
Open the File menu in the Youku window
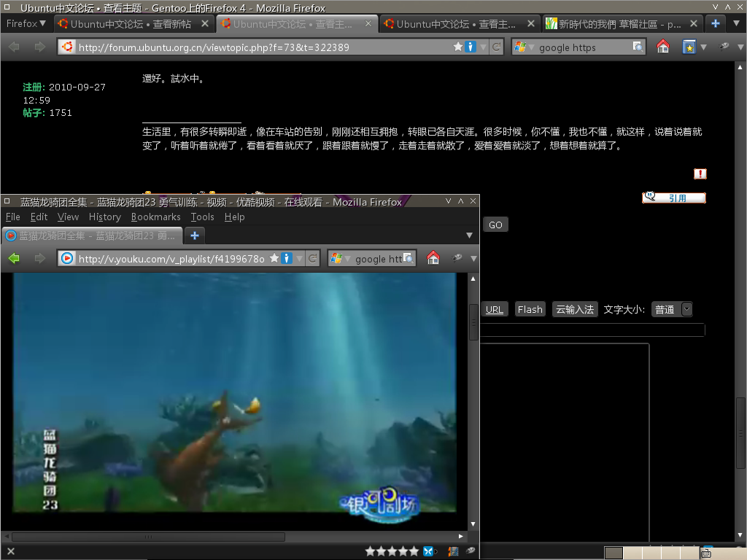click(13, 217)
